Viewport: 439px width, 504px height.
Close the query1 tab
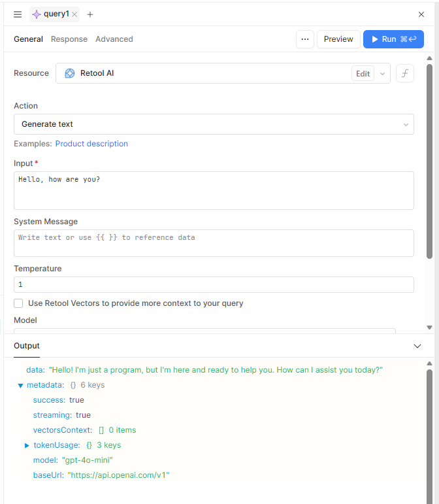click(x=74, y=14)
